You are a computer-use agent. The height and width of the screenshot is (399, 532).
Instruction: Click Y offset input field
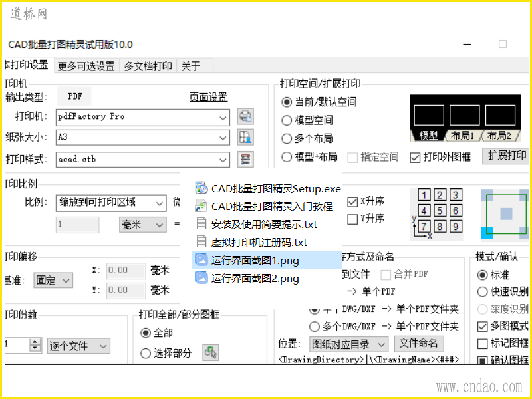tap(126, 290)
